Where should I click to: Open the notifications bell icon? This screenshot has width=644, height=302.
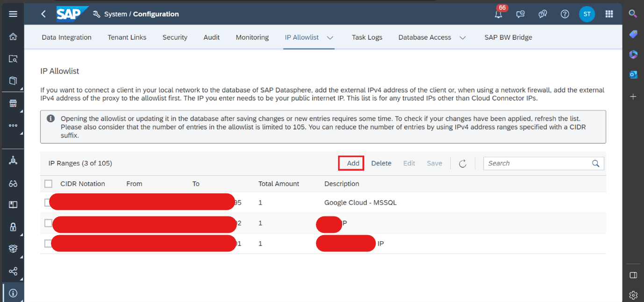coord(498,14)
